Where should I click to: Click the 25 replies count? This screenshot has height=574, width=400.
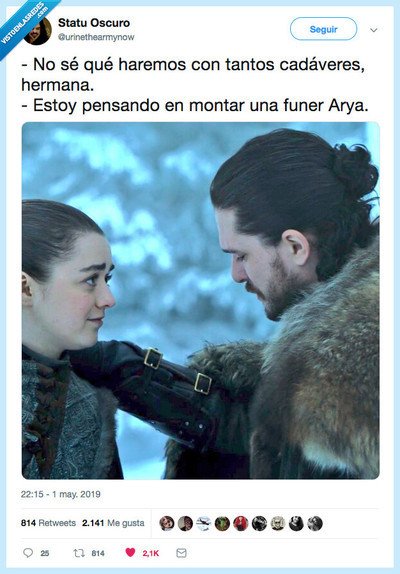tap(45, 553)
